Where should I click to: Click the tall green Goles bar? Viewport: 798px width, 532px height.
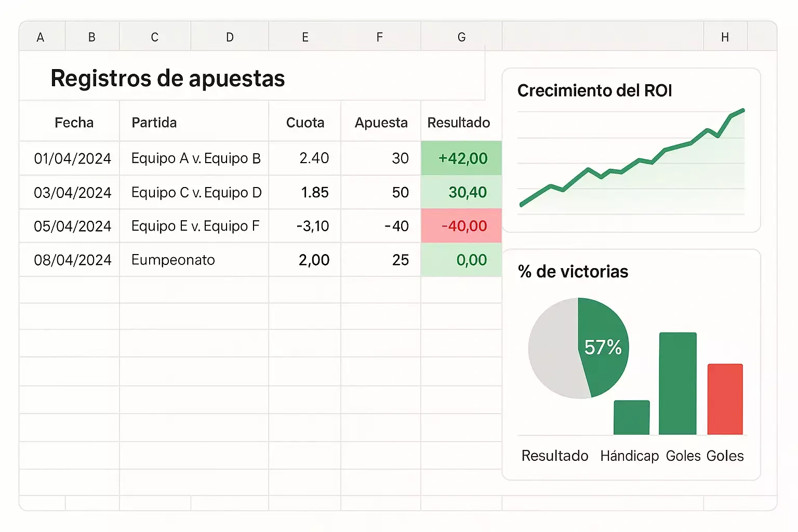(x=677, y=384)
